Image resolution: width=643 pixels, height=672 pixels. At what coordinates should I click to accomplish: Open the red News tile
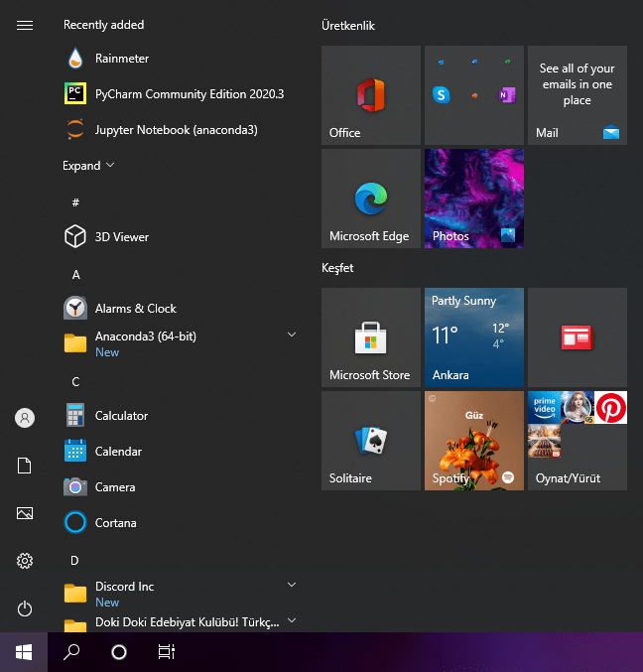point(578,337)
